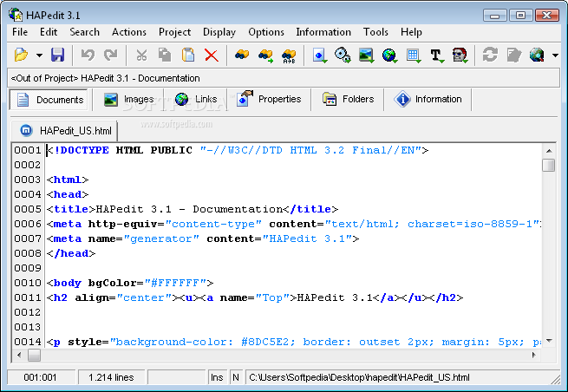
Task: Click the grayed document edit icon
Action: pyautogui.click(x=513, y=55)
